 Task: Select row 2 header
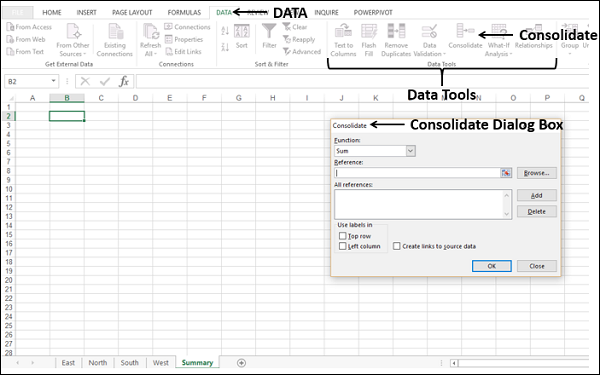click(8, 116)
